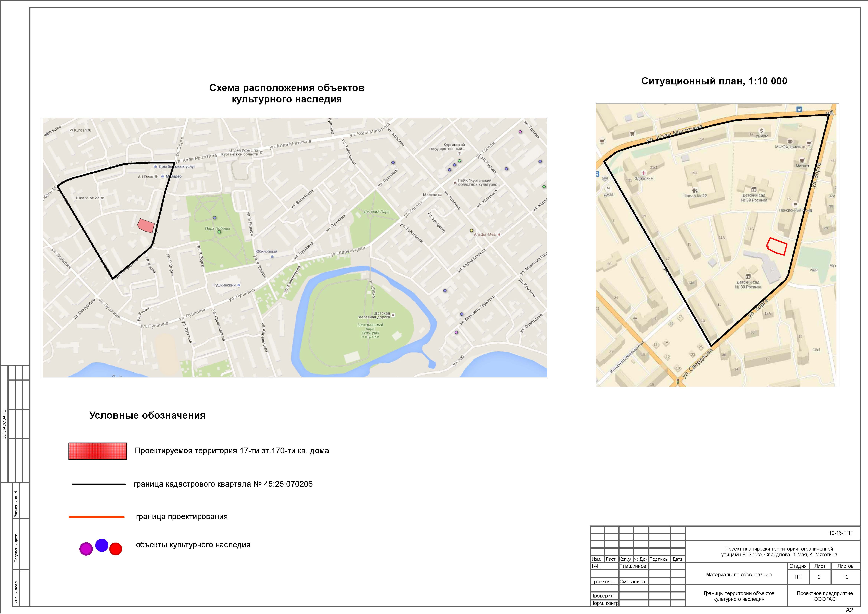Click the purple heritage circle in legend
Viewport: 868px width, 614px height.
tap(86, 549)
